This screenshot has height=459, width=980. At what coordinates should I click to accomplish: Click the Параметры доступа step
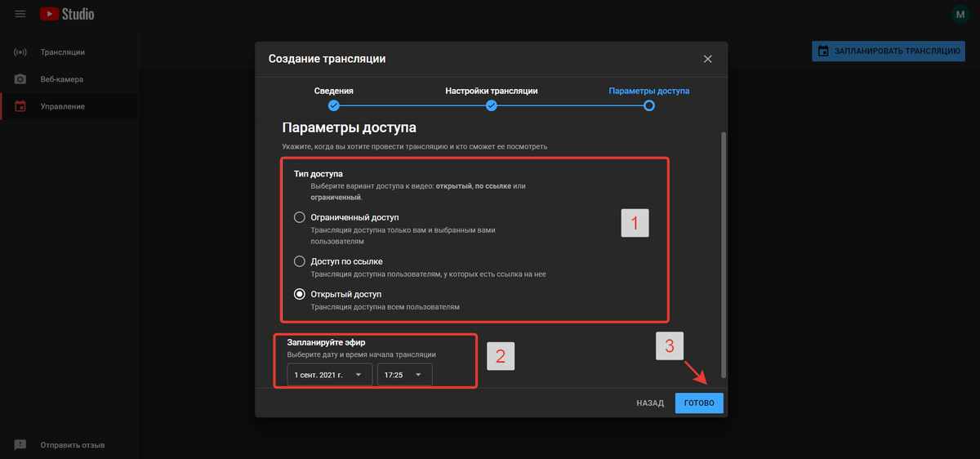(x=648, y=105)
